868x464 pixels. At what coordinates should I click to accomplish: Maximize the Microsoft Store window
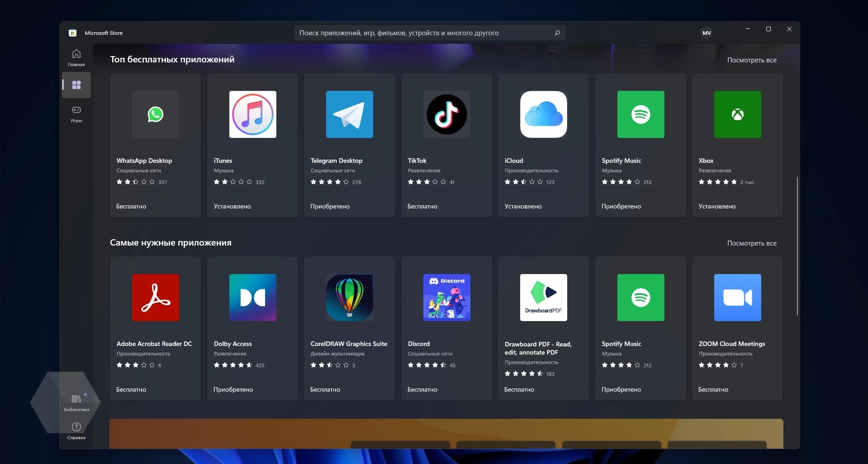[768, 29]
